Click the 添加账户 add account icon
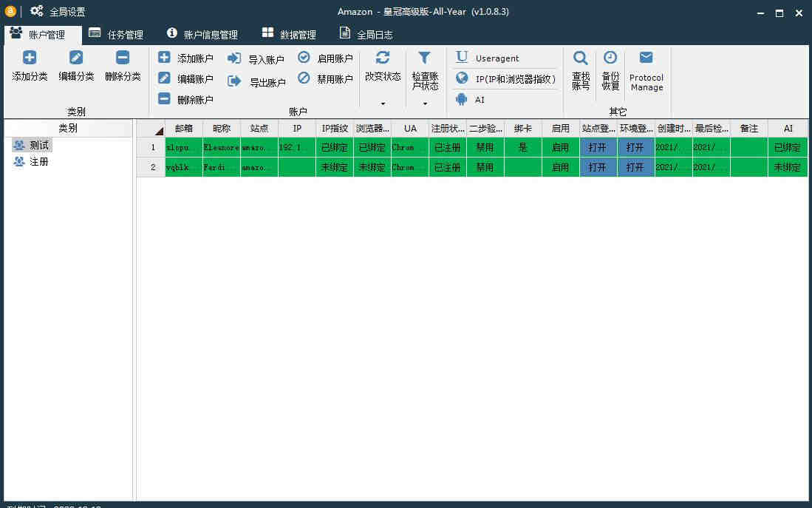Viewport: 812px width, 508px height. point(164,58)
